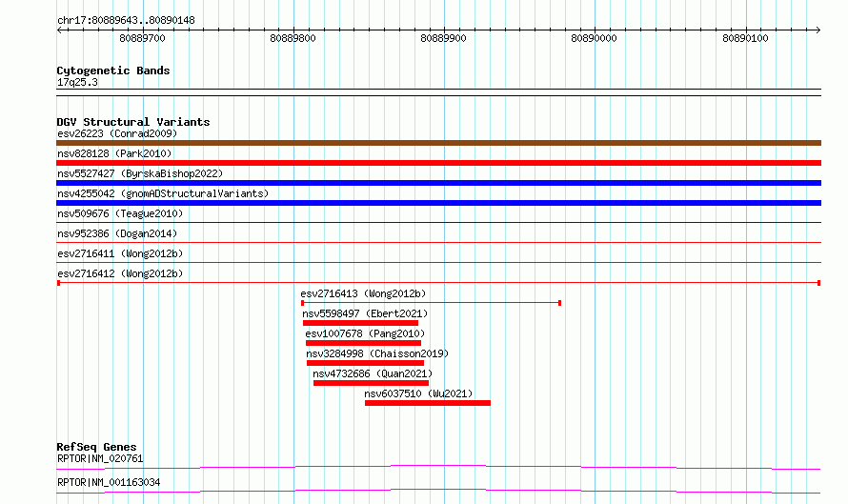This screenshot has height=504, width=848.
Task: Select the RPTOR|NM_001163034 gene track
Action: [438, 491]
